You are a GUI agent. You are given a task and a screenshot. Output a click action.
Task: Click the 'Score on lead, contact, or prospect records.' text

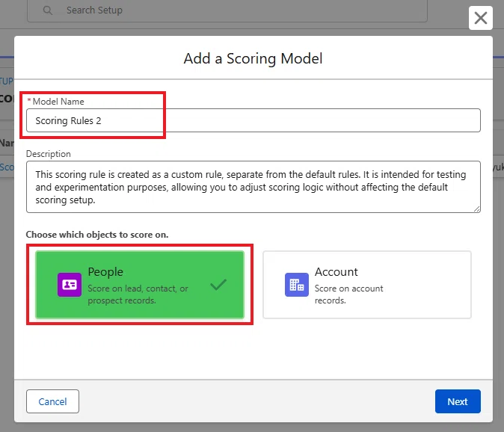pos(138,294)
